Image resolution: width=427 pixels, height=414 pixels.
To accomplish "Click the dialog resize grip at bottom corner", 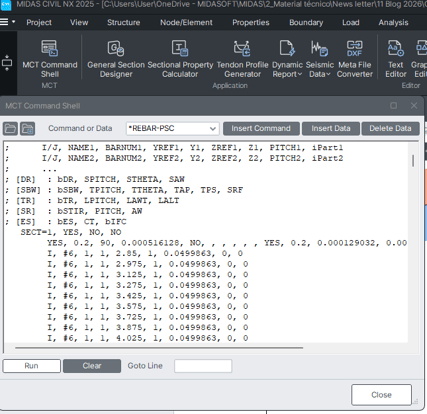I will click(x=416, y=402).
